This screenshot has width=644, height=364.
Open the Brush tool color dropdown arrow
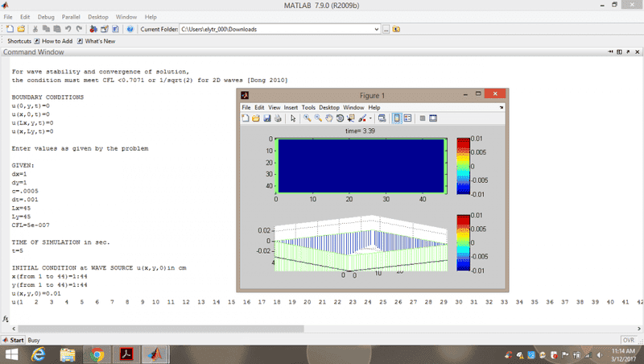click(370, 118)
